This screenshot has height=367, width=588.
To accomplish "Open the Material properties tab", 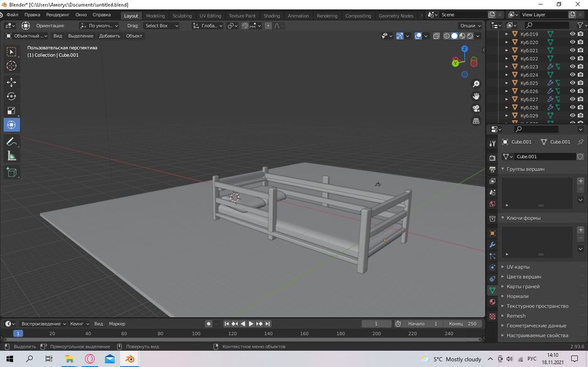I will coord(492,302).
